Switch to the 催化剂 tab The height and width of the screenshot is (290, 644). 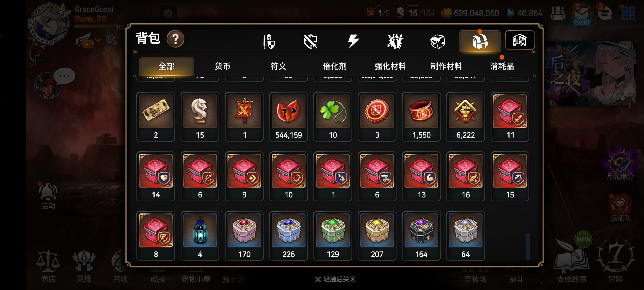[334, 66]
